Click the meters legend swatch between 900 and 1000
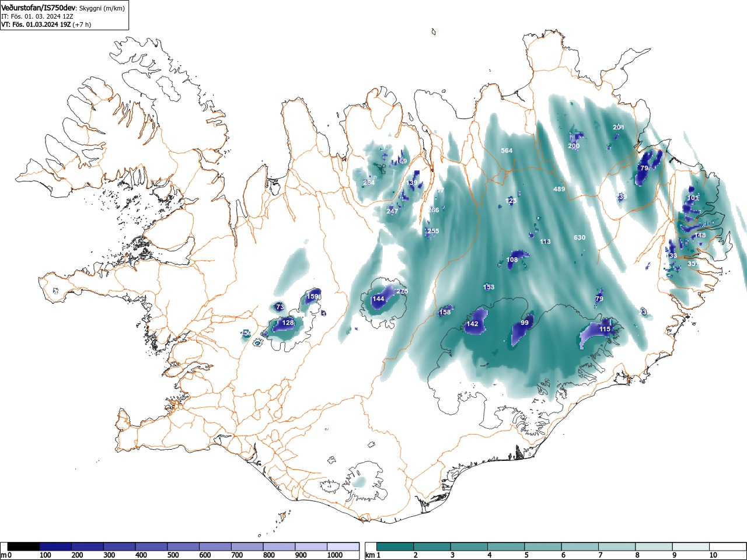747x560 pixels. click(x=311, y=547)
